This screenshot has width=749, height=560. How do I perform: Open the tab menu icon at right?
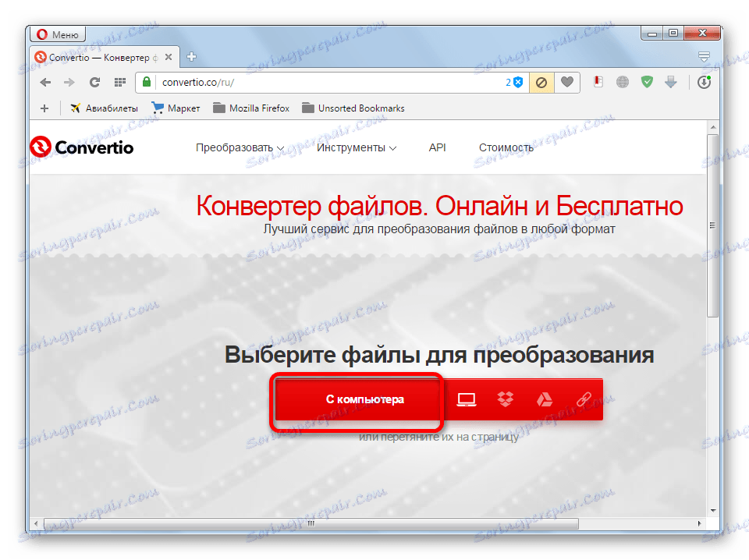tap(704, 57)
